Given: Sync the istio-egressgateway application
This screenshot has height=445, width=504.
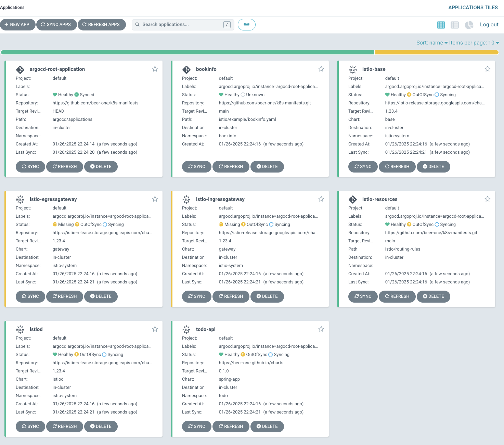Looking at the screenshot, I should click(30, 296).
